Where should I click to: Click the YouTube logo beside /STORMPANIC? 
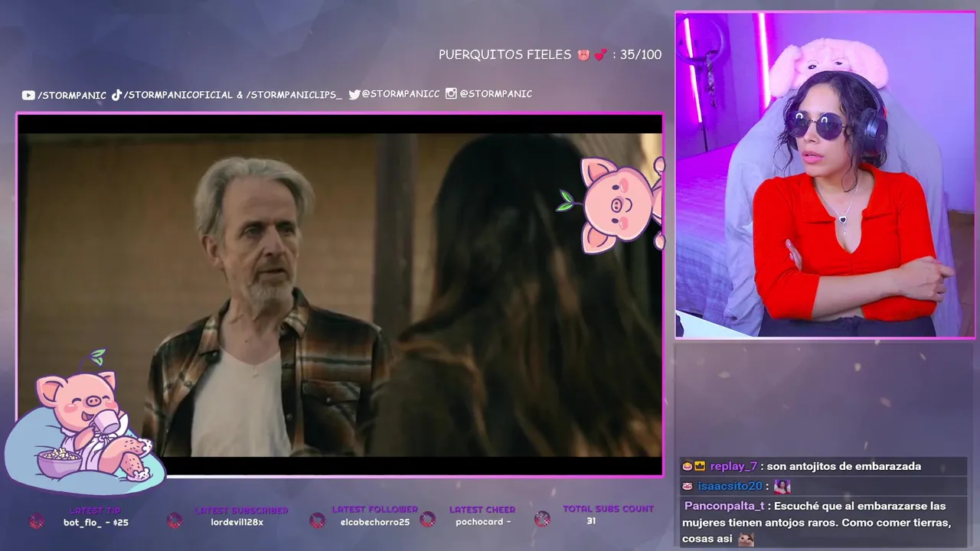tap(28, 95)
